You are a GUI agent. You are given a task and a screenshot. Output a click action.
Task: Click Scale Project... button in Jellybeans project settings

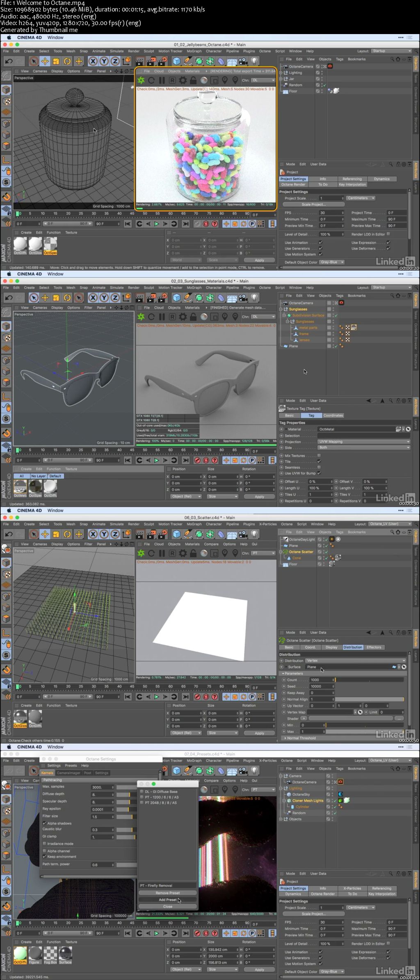[313, 204]
